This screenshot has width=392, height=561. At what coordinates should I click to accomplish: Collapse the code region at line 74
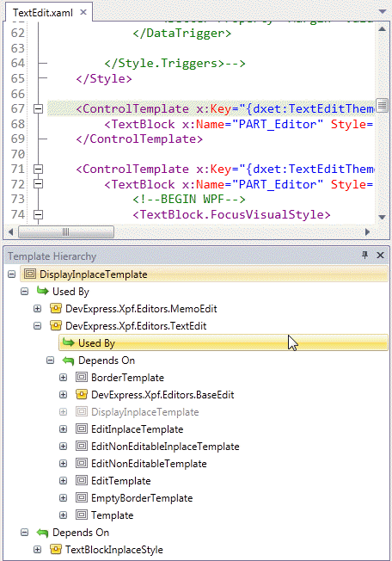pos(38,214)
